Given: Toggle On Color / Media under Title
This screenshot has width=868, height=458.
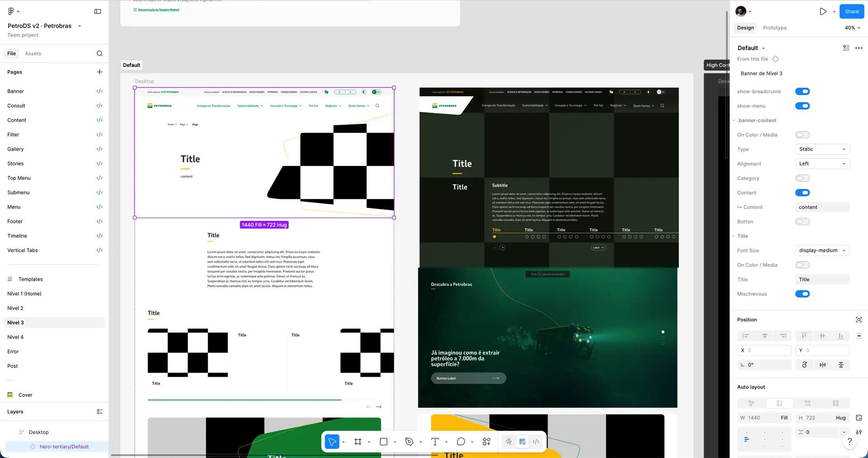Looking at the screenshot, I should point(802,265).
